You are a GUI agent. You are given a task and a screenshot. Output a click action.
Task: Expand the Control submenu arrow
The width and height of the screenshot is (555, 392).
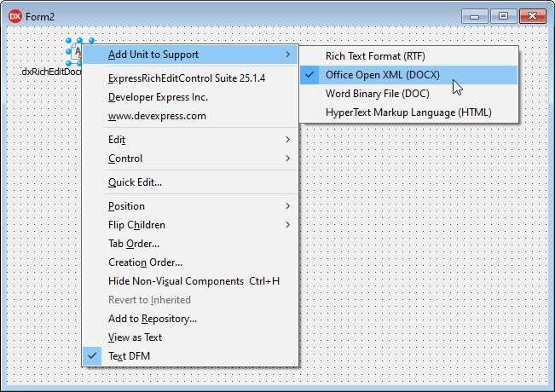coord(288,159)
